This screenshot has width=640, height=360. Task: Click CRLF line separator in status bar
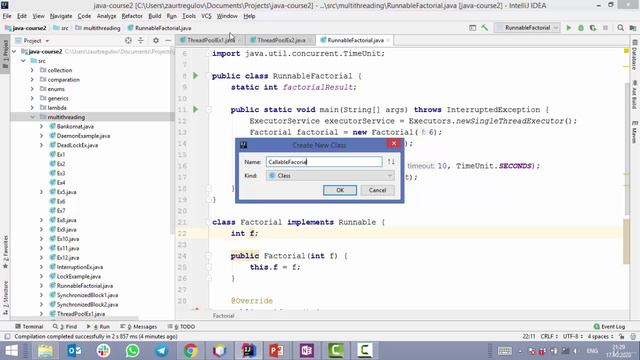549,336
